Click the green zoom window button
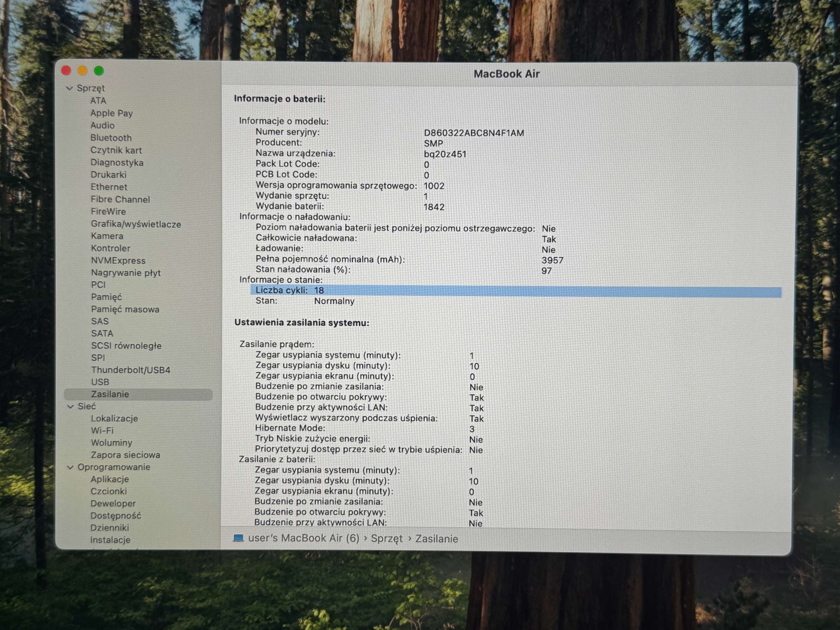This screenshot has height=630, width=840. (x=99, y=71)
